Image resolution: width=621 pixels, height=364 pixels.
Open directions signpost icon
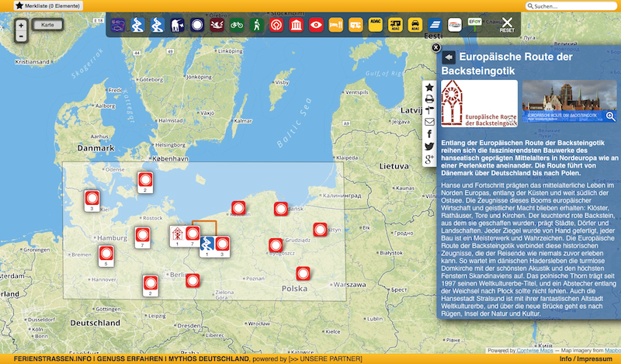tap(429, 110)
